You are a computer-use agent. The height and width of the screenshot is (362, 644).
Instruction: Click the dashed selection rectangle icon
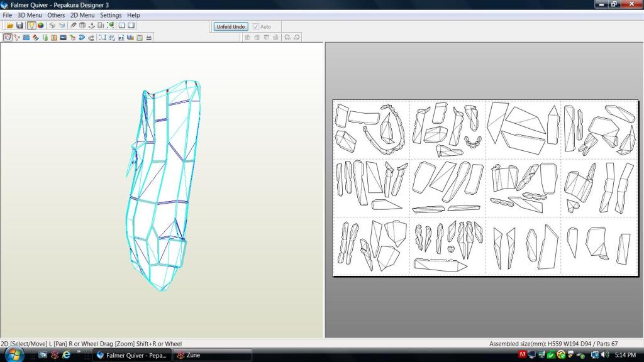pos(103,37)
